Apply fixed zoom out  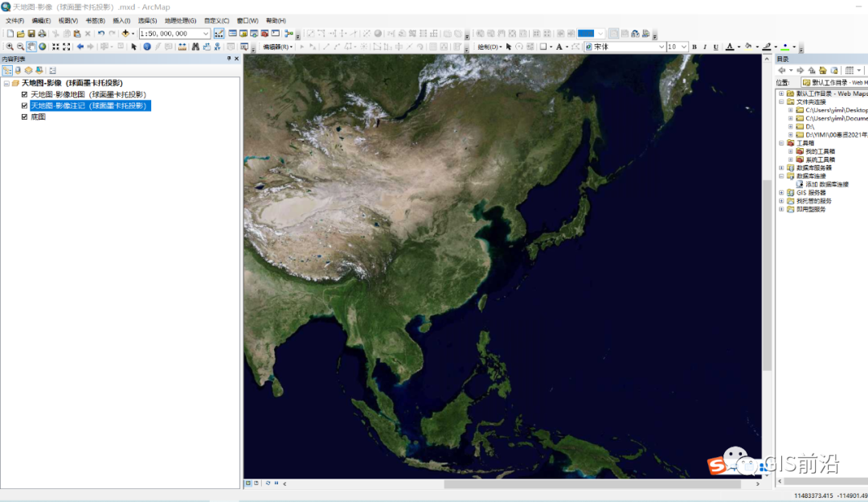[x=67, y=47]
